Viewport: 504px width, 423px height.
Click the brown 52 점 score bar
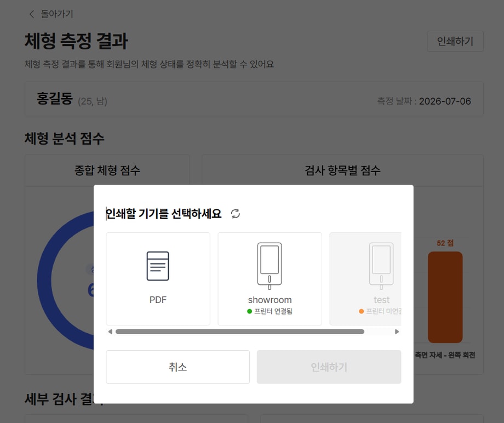coord(445,298)
